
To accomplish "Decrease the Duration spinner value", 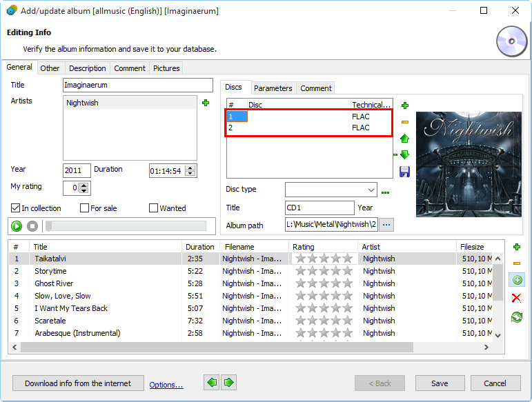I will click(190, 174).
